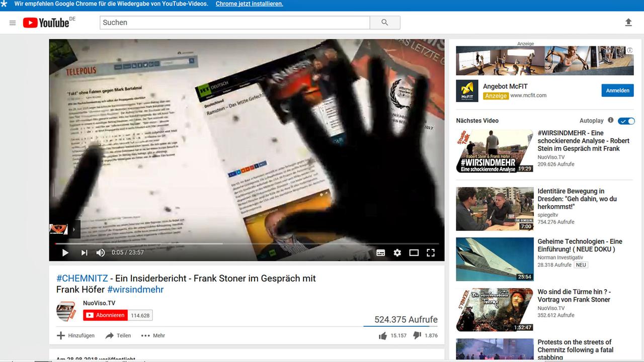644x362 pixels.
Task: Enter fullscreen mode
Action: 431,252
